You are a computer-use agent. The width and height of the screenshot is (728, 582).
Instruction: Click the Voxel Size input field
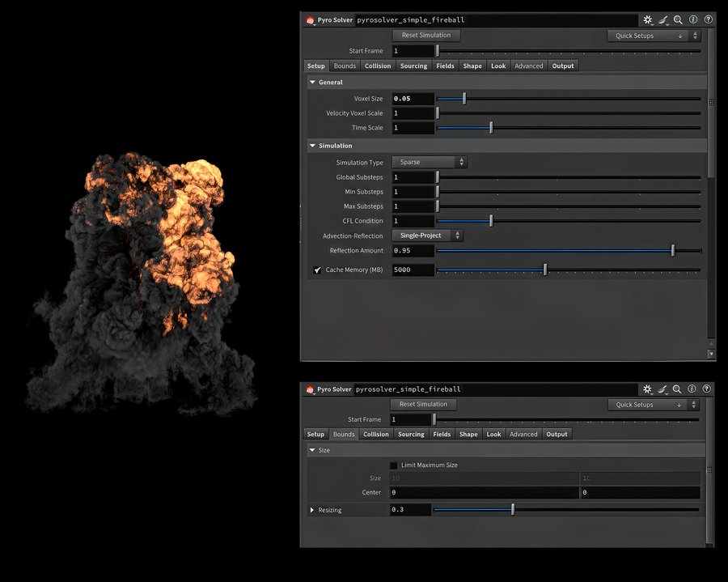point(413,99)
